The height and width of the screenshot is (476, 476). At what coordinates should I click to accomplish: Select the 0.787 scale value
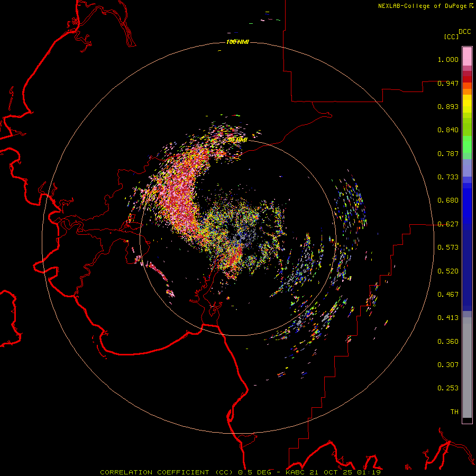tap(448, 153)
